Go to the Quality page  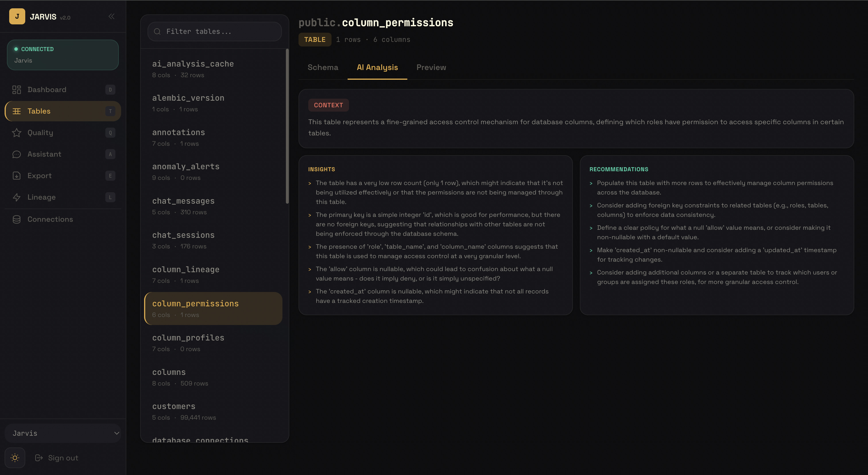pyautogui.click(x=63, y=133)
